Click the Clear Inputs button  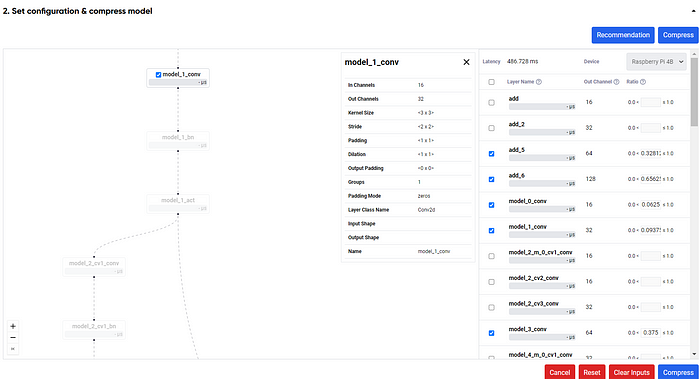pyautogui.click(x=631, y=372)
